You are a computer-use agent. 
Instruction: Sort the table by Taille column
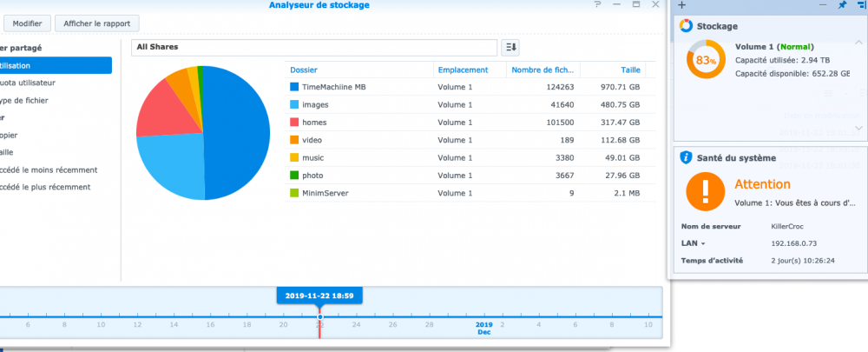point(630,70)
